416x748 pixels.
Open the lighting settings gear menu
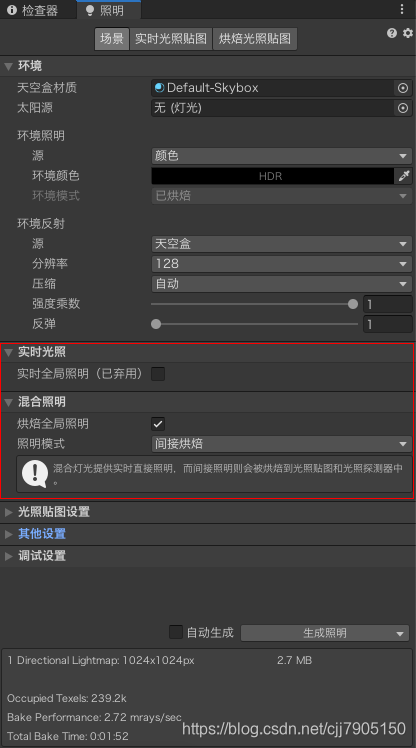[x=408, y=33]
